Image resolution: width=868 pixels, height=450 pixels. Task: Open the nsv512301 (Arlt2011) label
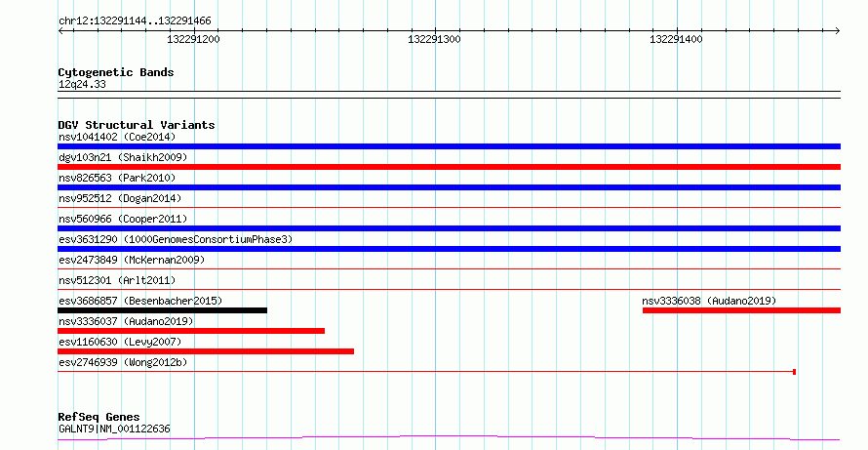click(x=117, y=280)
